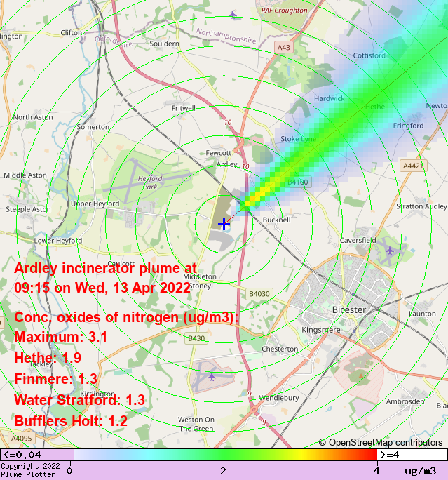Click the 'Finmere: 1.3' reading
Viewport: 448px width, 480px height.
55,379
